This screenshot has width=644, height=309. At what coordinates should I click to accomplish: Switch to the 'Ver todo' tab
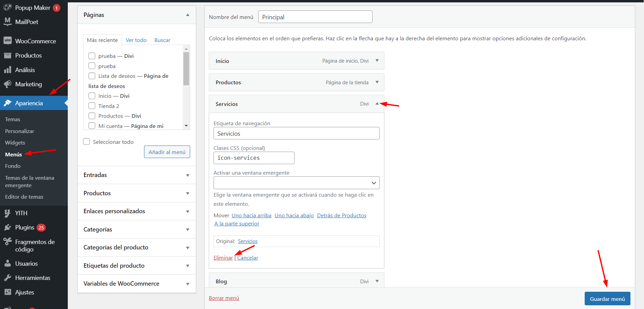coord(136,40)
